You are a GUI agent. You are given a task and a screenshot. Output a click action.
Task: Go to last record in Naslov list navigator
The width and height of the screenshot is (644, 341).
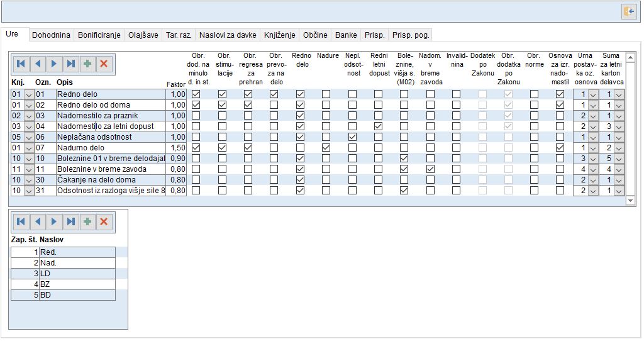pos(70,222)
